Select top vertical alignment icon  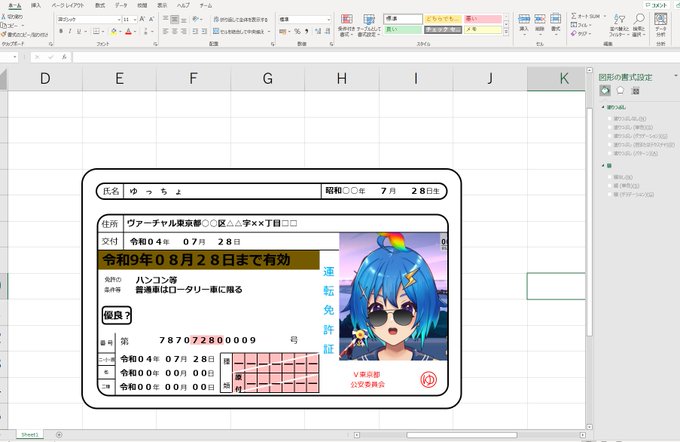click(x=166, y=20)
